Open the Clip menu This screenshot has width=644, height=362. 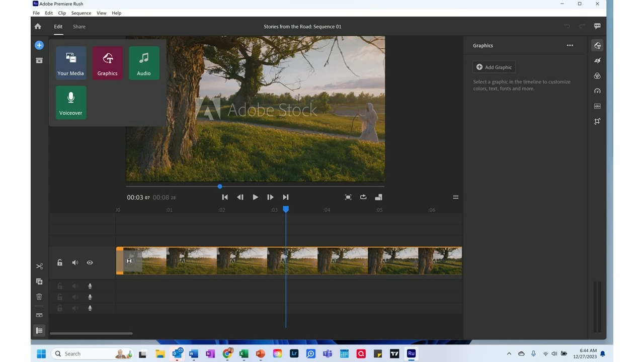tap(62, 13)
